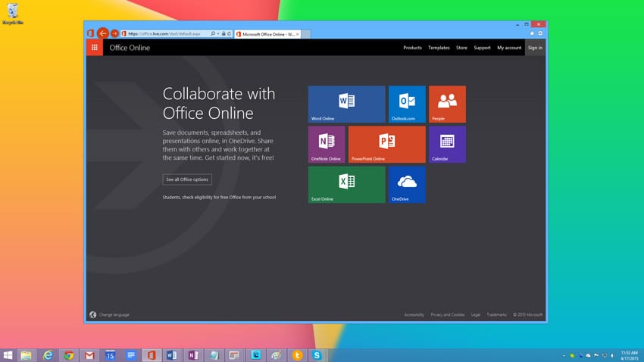
Task: Click the browser forward arrow
Action: point(114,33)
